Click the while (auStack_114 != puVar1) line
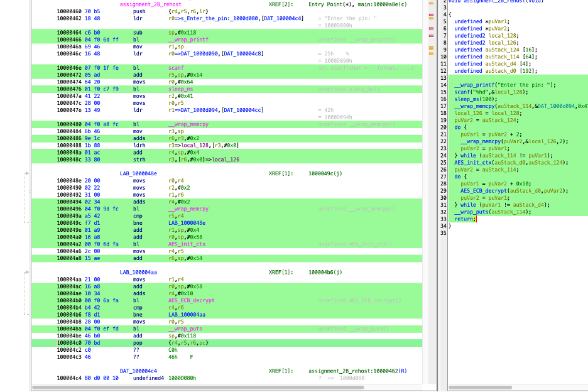Screen dimensions: 588x392 click(x=504, y=156)
